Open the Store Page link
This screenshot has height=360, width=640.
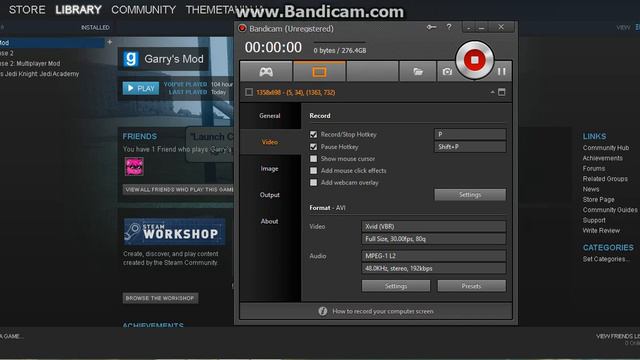tap(598, 199)
